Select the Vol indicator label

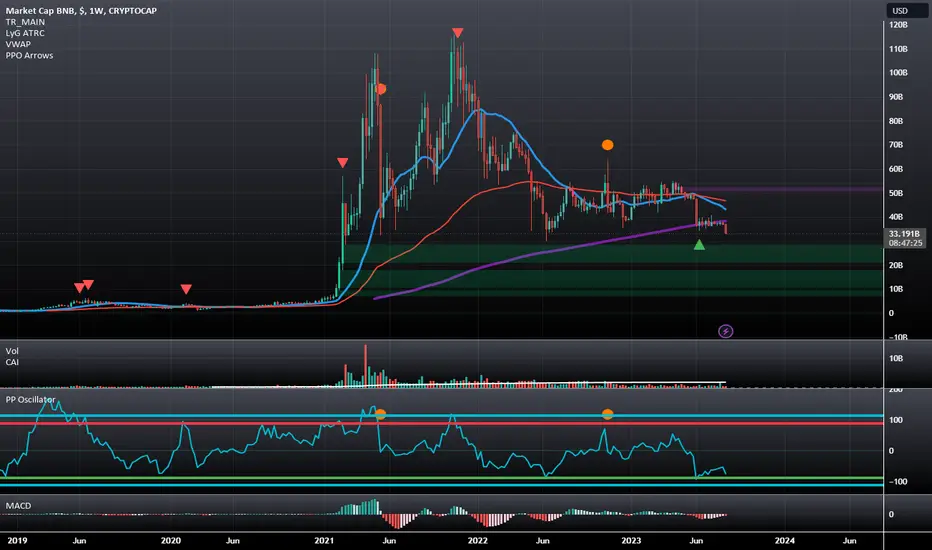(x=12, y=351)
